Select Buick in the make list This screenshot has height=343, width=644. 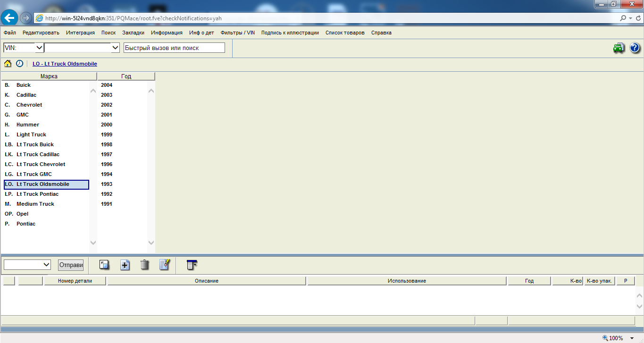tap(24, 85)
